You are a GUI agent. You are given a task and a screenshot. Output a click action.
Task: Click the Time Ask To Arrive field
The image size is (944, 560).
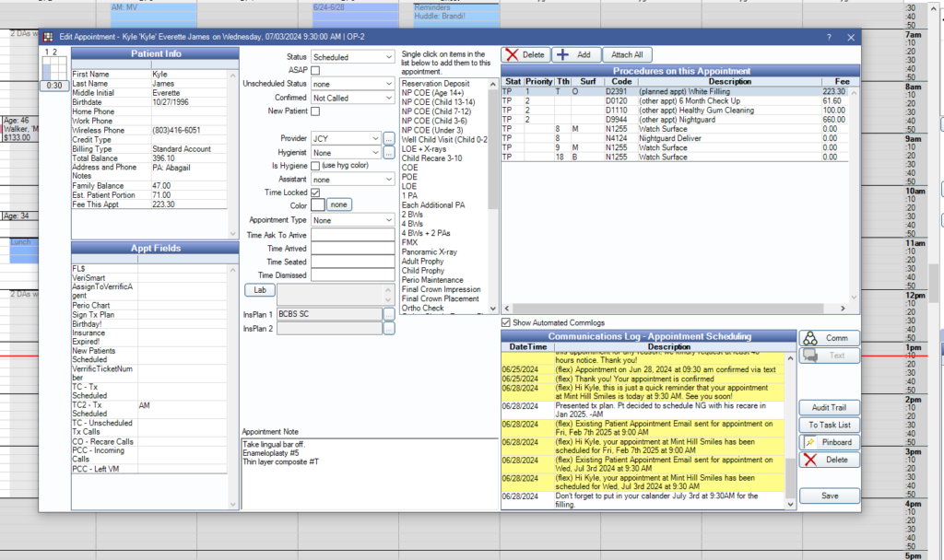353,235
